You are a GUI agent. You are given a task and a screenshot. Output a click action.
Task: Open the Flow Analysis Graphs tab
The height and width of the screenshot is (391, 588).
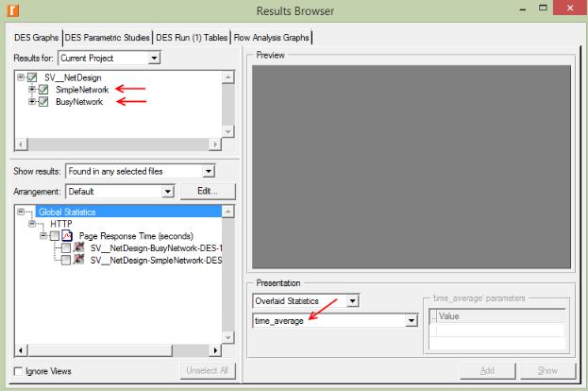pyautogui.click(x=272, y=38)
